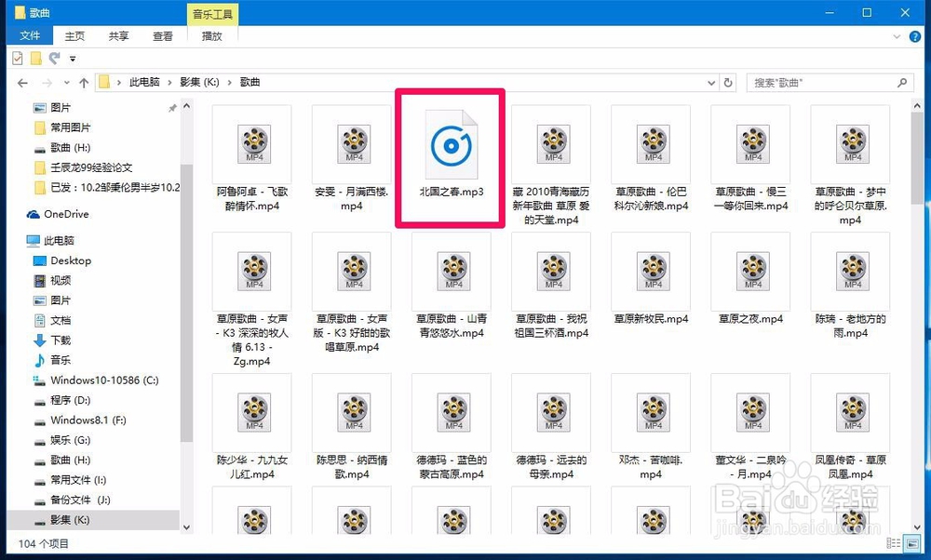Switch to the 主页 ribbon tab
Viewport: 931px width, 560px height.
coord(74,36)
